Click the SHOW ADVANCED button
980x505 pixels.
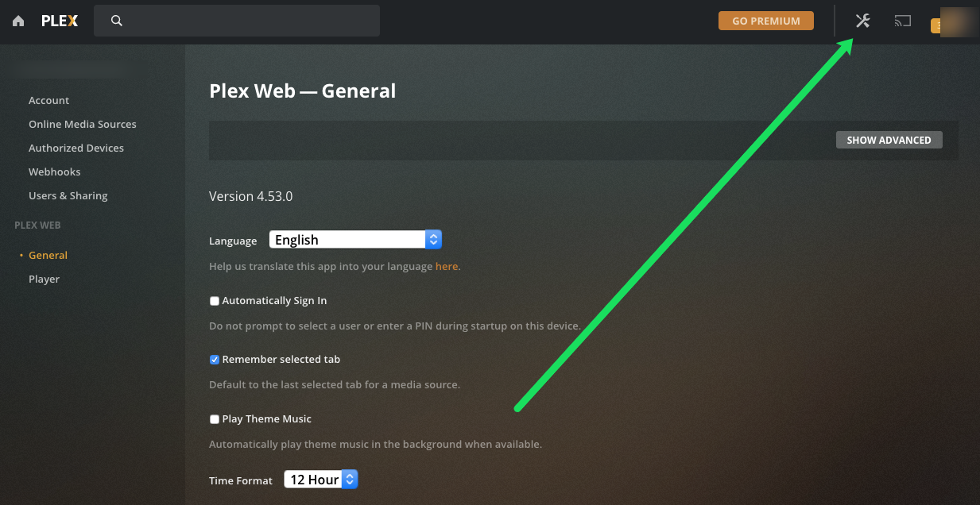point(889,140)
